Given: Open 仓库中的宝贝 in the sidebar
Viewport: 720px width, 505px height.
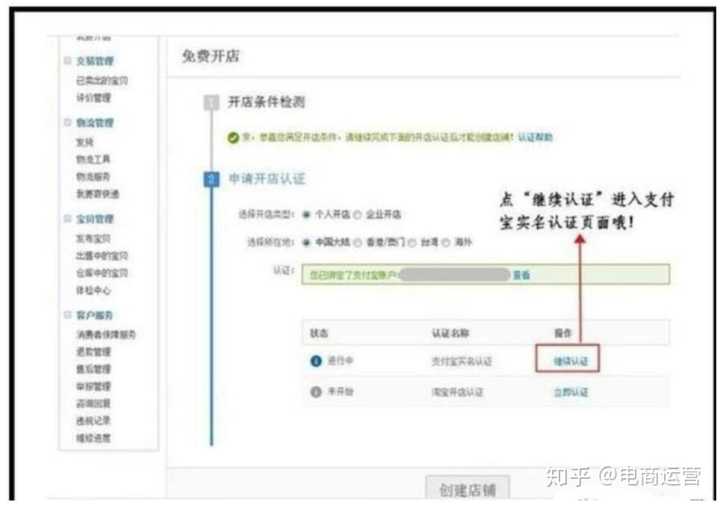Looking at the screenshot, I should tap(102, 273).
